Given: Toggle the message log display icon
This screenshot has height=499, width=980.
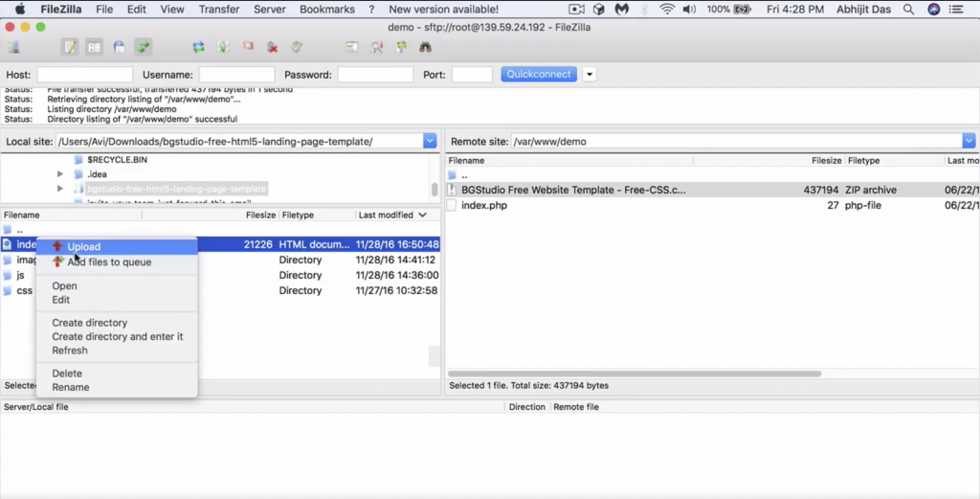Looking at the screenshot, I should pos(70,48).
